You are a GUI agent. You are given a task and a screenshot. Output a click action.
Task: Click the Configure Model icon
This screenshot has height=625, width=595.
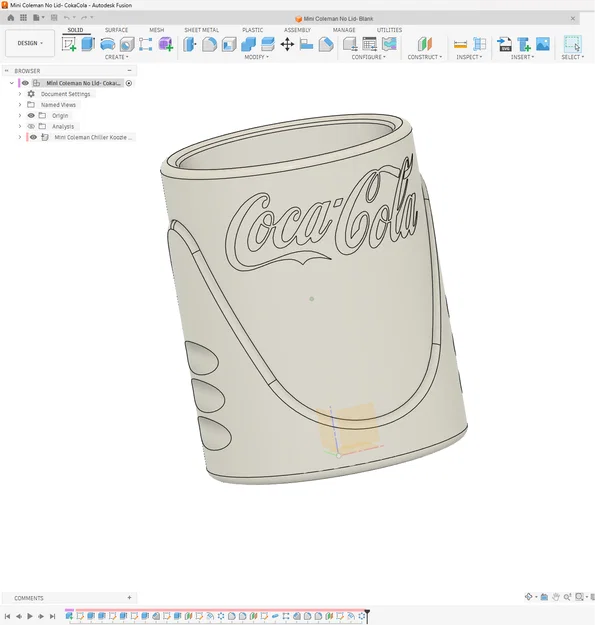[350, 44]
